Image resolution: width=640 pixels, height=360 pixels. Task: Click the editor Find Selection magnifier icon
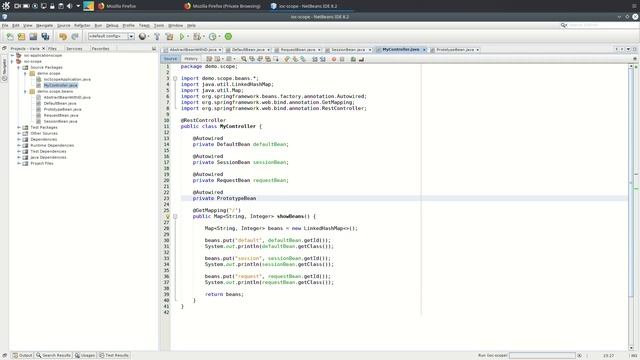244,59
